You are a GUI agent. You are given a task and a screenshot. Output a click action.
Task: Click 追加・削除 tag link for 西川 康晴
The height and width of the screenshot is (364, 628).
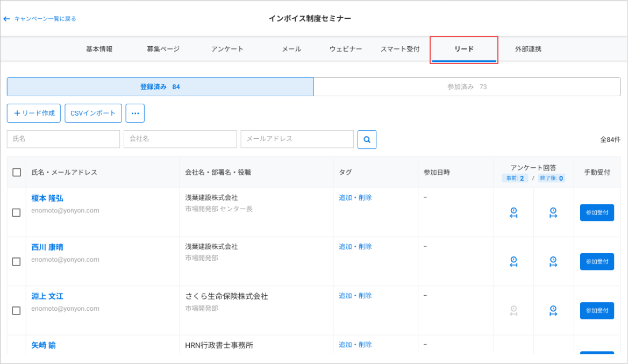click(355, 247)
